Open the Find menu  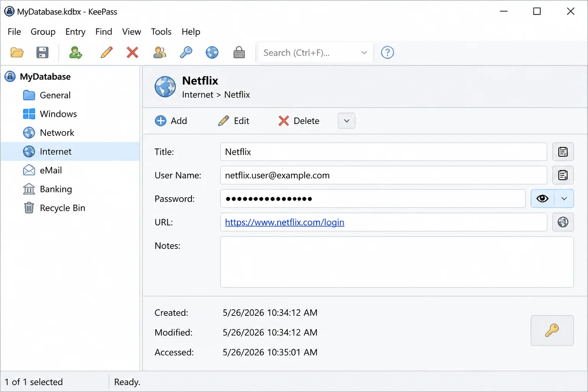pos(104,32)
